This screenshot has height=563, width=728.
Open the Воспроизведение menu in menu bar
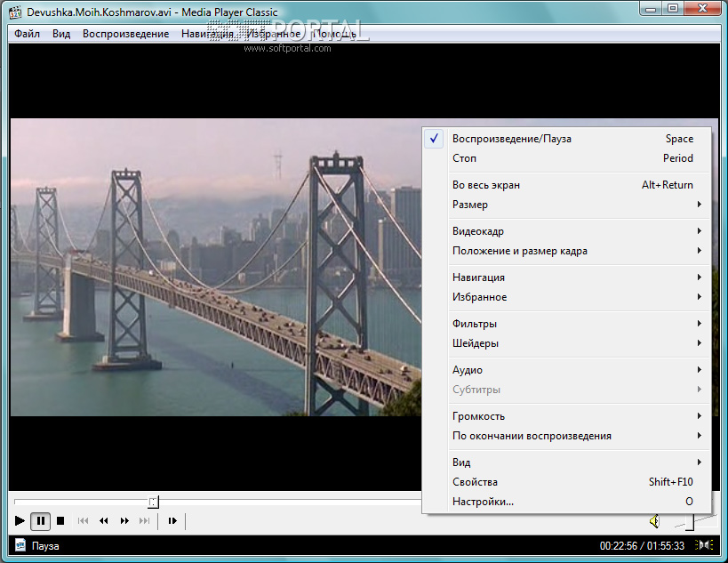(x=125, y=34)
